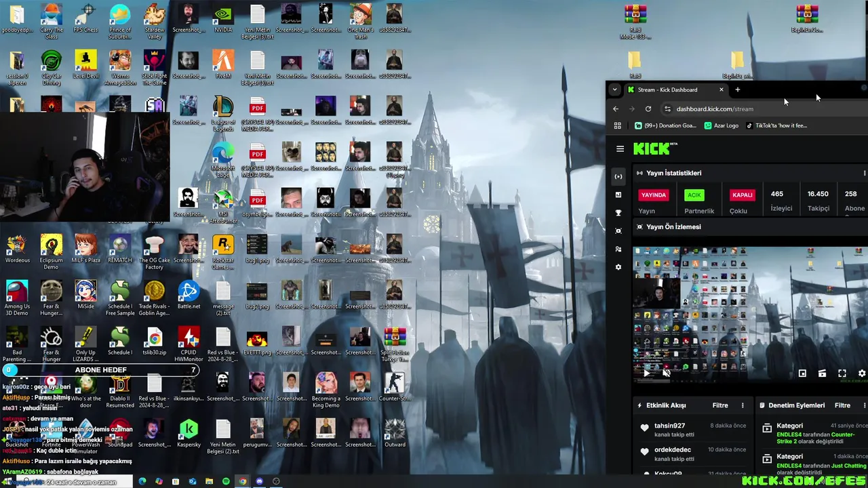The height and width of the screenshot is (488, 868).
Task: Open Chrome from the taskbar
Action: (x=242, y=481)
